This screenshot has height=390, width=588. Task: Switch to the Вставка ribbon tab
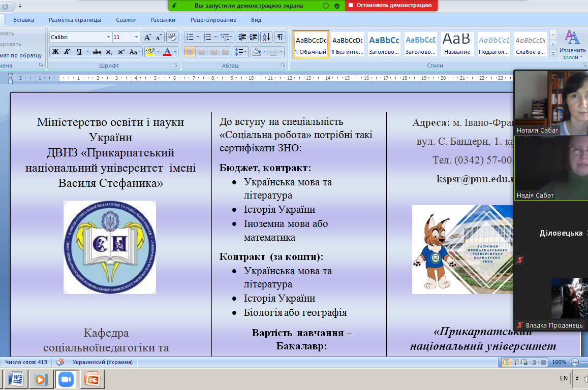pyautogui.click(x=23, y=20)
